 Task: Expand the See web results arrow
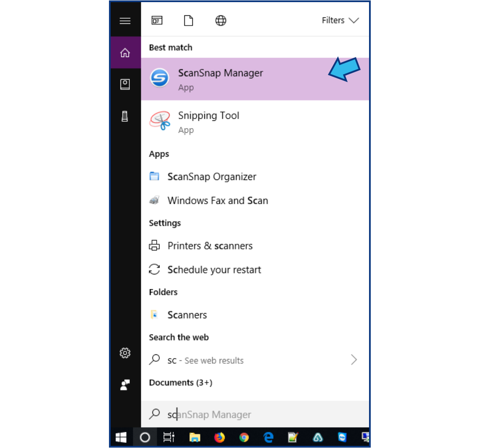355,360
